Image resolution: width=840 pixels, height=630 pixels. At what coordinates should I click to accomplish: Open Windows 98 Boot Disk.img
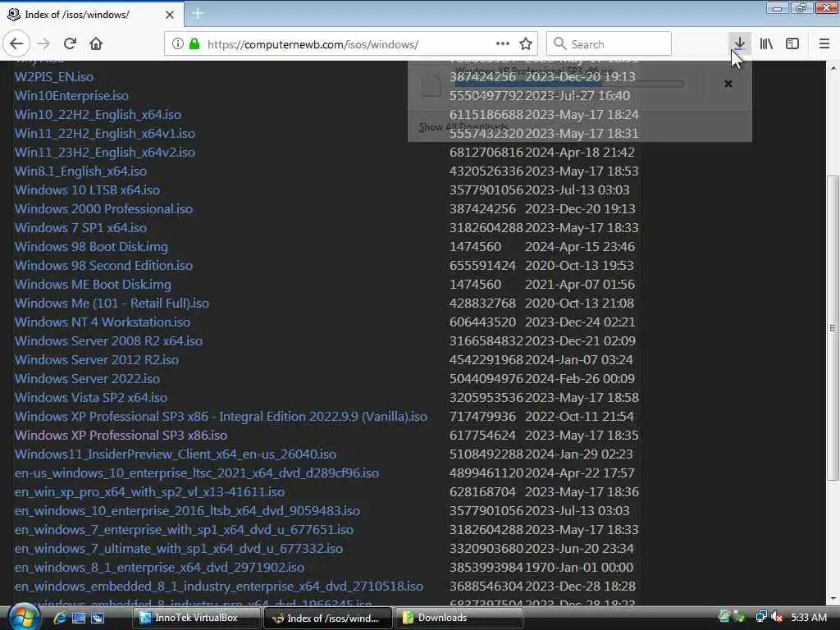click(91, 246)
